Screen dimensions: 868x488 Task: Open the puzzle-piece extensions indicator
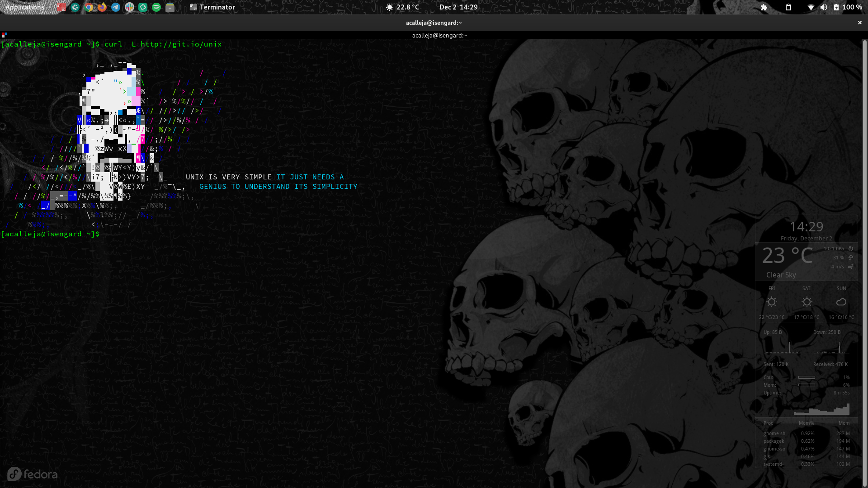(x=764, y=7)
